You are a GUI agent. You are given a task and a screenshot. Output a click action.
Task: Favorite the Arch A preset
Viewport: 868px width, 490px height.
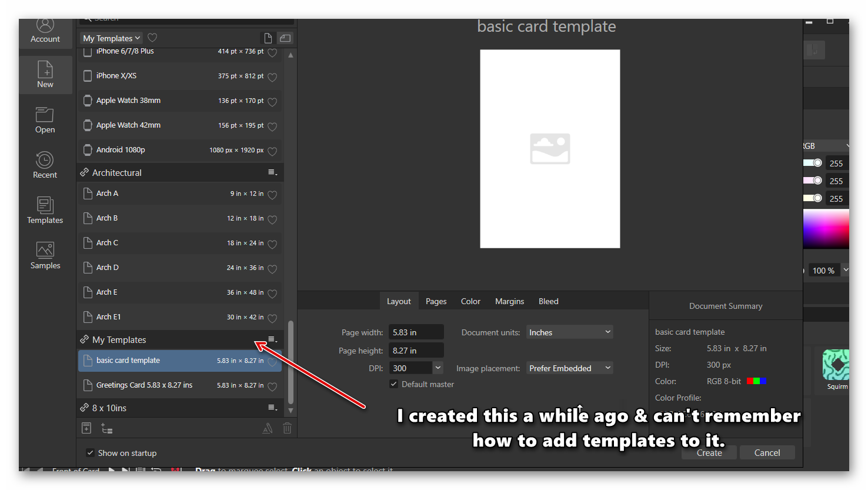pos(272,194)
